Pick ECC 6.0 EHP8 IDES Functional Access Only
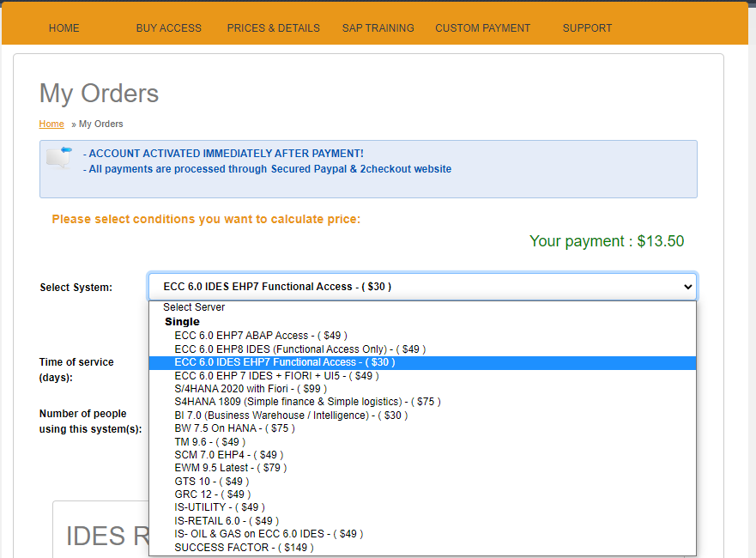Viewport: 756px width, 558px height. point(422,349)
